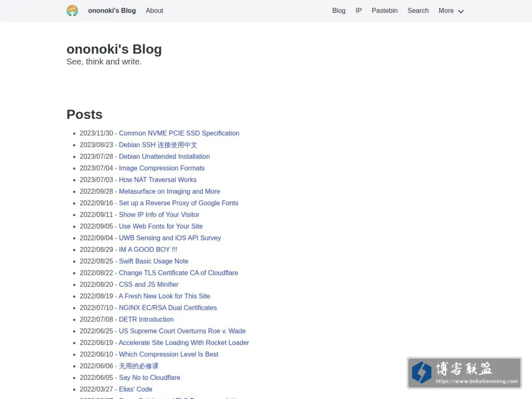Viewport: 532px width, 399px height.
Task: Open Image Compression Formats post
Action: (162, 168)
